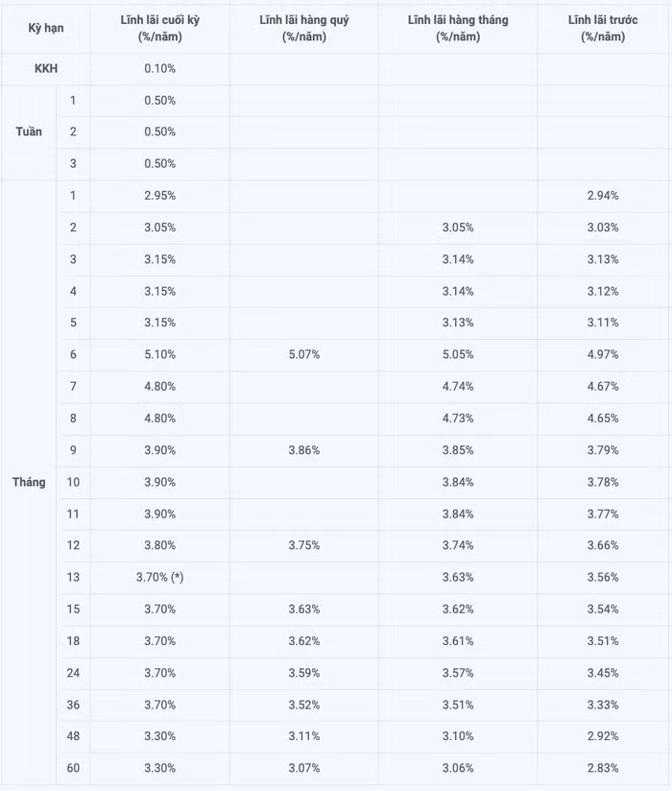Click the 'Lĩnh lãi hàng quý' column header
This screenshot has width=672, height=791.
tap(303, 29)
